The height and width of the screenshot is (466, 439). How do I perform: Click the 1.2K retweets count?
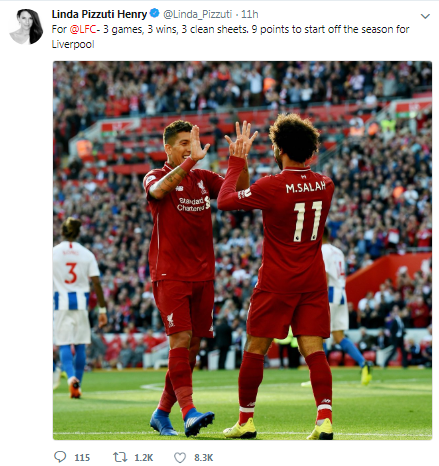144,457
